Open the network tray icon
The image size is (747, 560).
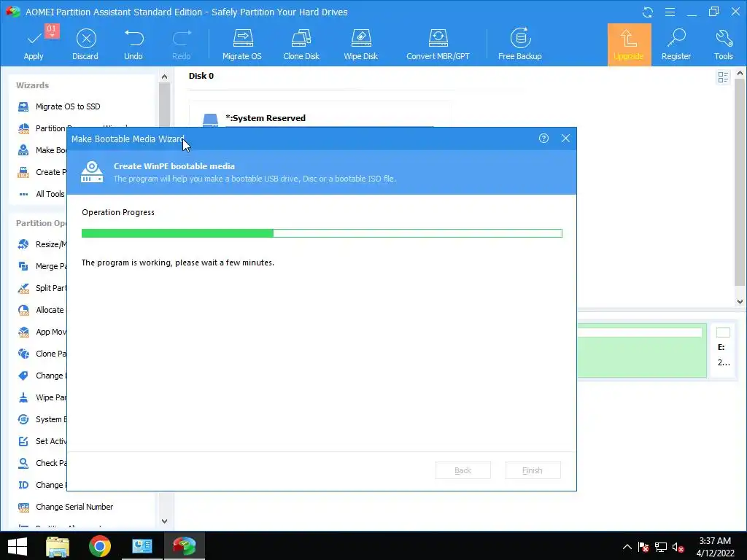coord(661,547)
